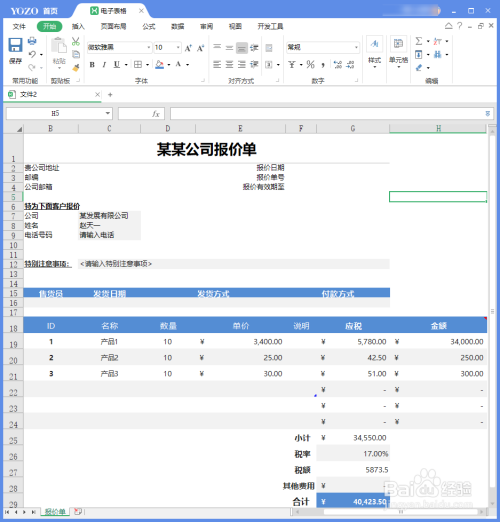Click the Save (保存) floppy disk icon
Image resolution: width=500 pixels, height=522 pixels.
(x=15, y=45)
